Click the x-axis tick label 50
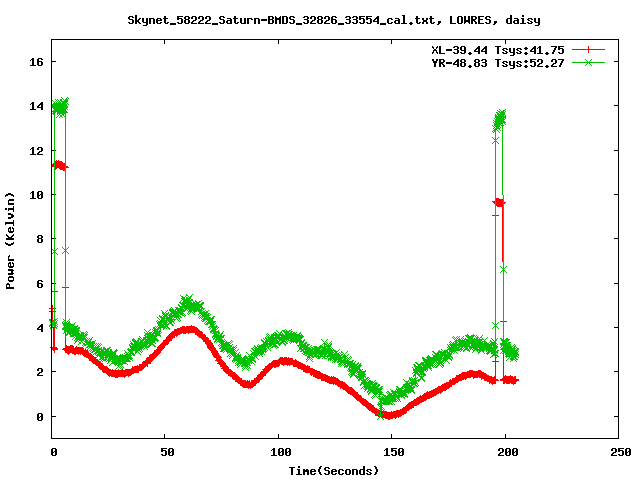Image resolution: width=640 pixels, height=480 pixels. pos(167,452)
